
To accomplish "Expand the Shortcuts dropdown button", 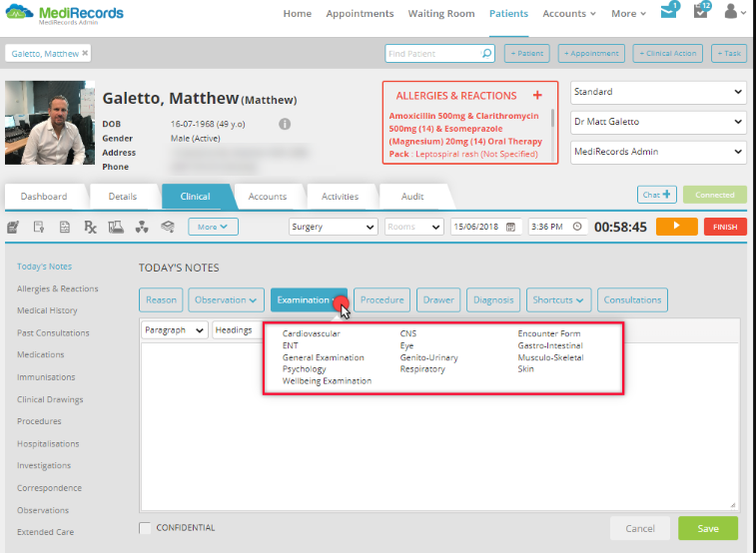I will pos(558,300).
